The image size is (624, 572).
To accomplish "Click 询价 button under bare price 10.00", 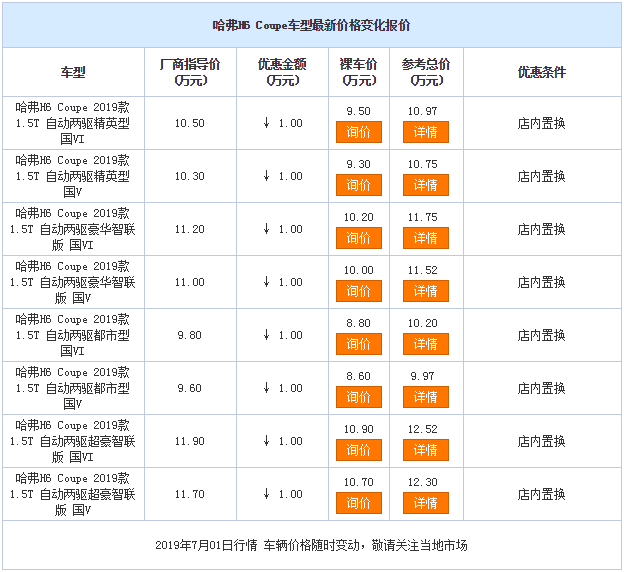I will pos(359,291).
